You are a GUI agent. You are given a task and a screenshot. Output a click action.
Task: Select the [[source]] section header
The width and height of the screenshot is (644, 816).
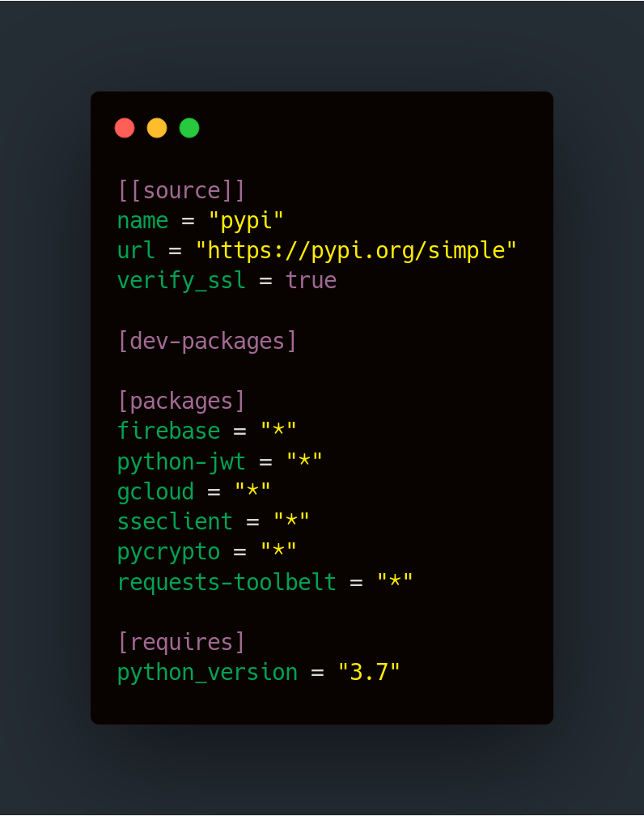pos(181,190)
